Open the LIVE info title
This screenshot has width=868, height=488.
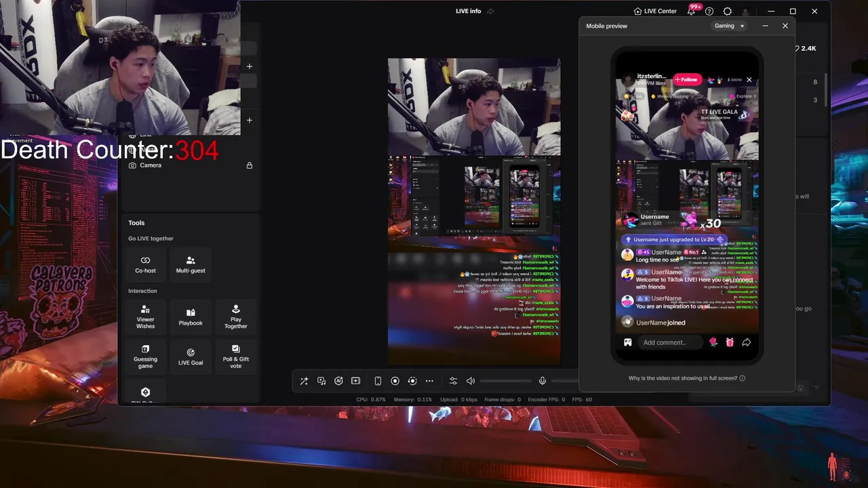tap(469, 12)
